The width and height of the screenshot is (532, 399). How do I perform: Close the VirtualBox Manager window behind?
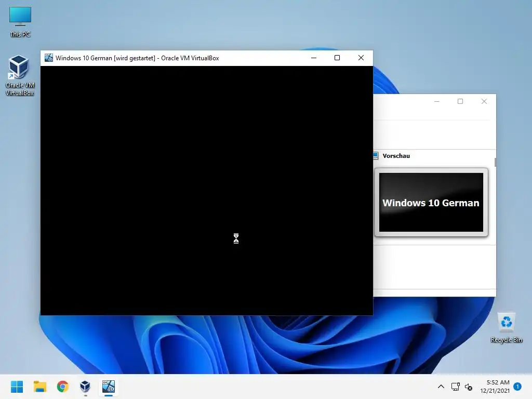(484, 101)
